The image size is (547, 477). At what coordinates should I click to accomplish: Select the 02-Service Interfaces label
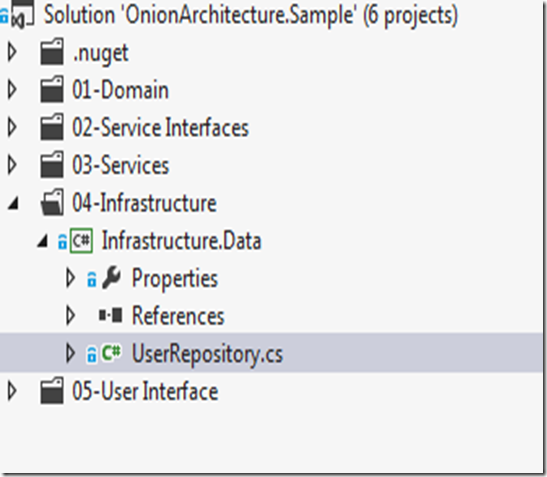click(x=160, y=127)
